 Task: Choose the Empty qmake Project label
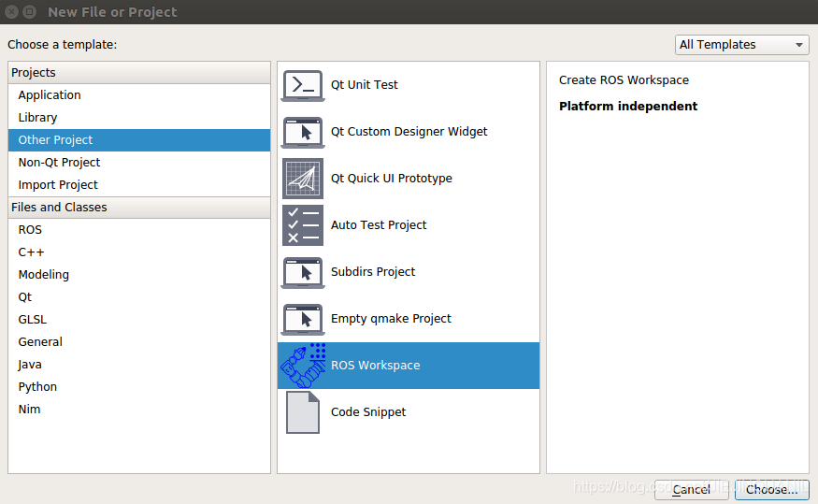point(391,319)
